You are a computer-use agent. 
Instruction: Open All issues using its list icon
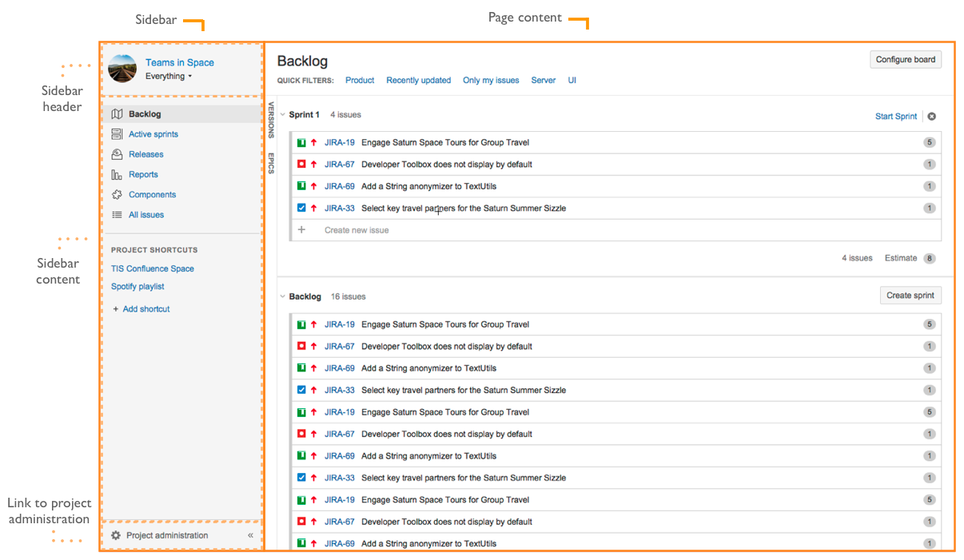(x=114, y=214)
